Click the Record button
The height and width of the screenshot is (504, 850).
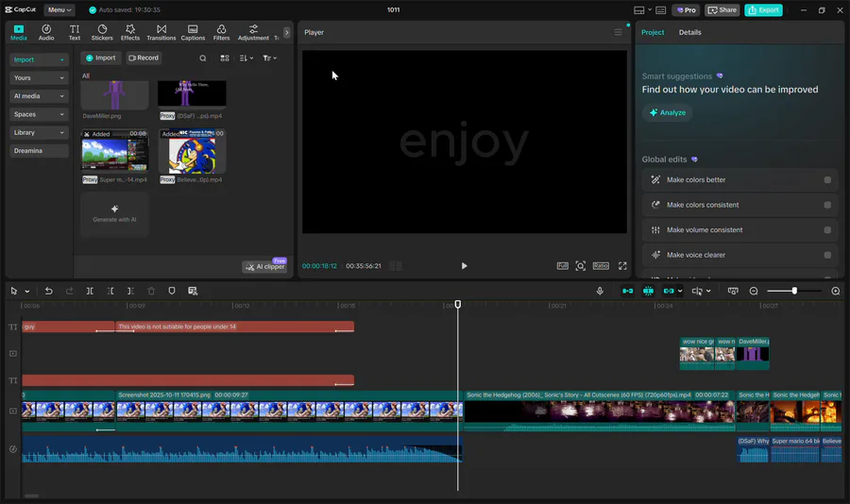tap(144, 58)
